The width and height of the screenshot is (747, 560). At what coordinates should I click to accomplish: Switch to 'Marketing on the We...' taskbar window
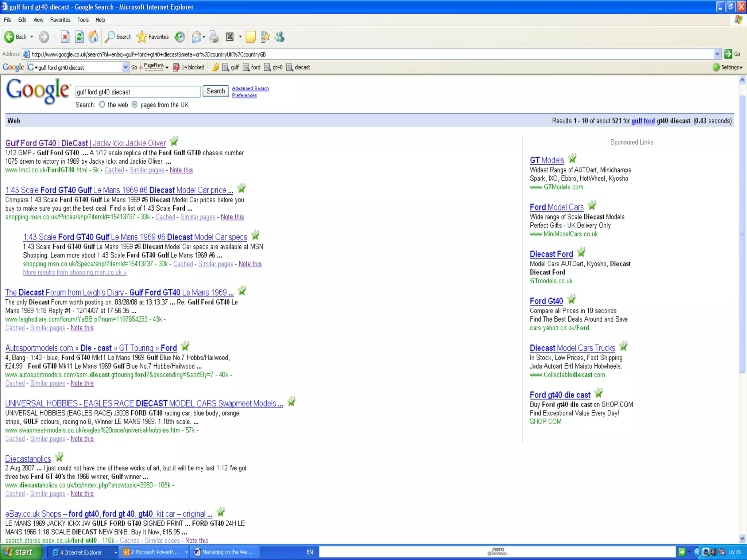coord(225,552)
